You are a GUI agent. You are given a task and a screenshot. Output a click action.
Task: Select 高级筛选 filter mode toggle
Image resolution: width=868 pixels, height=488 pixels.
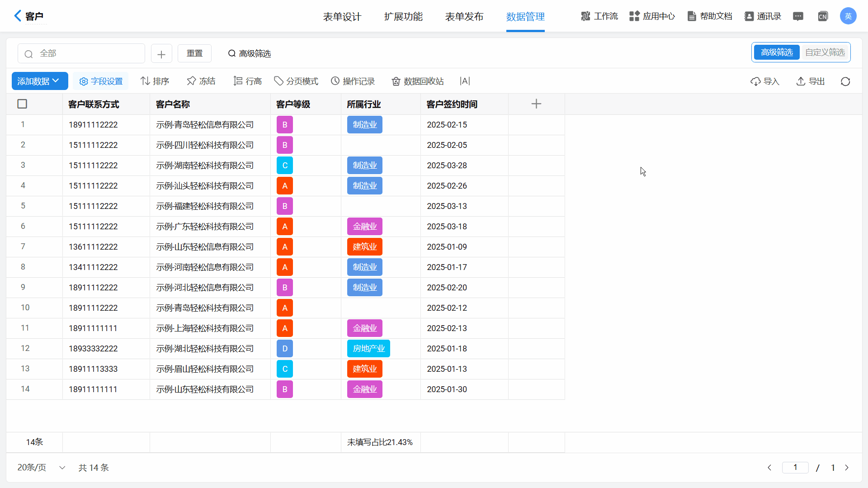777,52
